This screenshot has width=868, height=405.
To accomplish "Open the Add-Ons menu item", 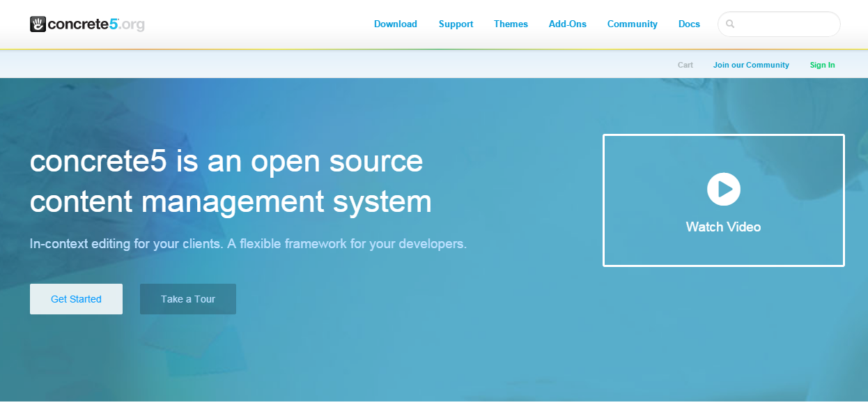I will click(x=568, y=24).
